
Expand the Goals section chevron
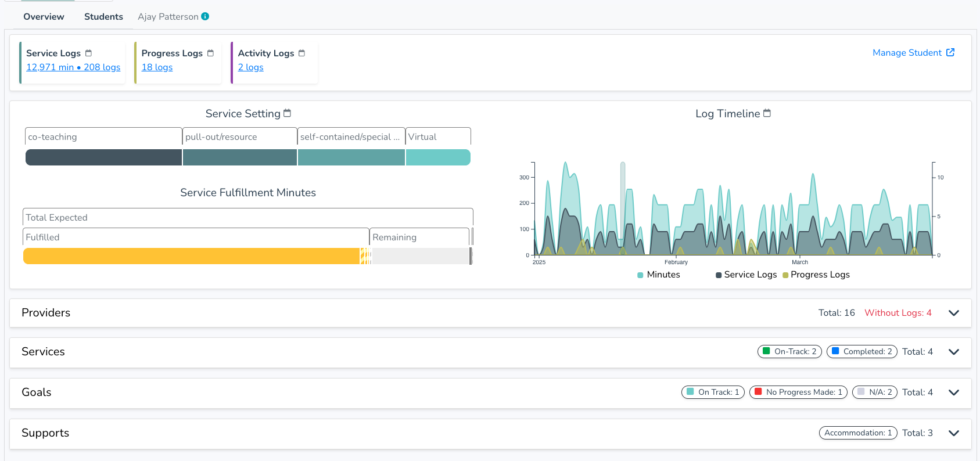tap(953, 392)
